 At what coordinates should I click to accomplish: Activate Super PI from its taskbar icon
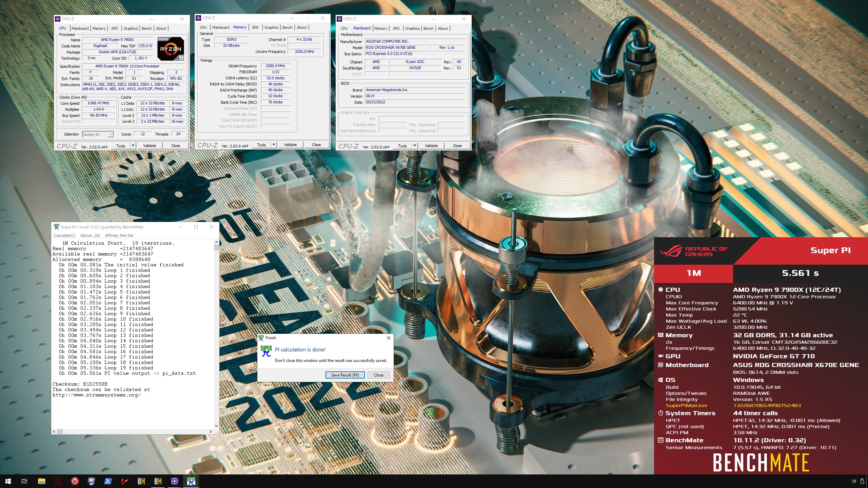coord(191,481)
